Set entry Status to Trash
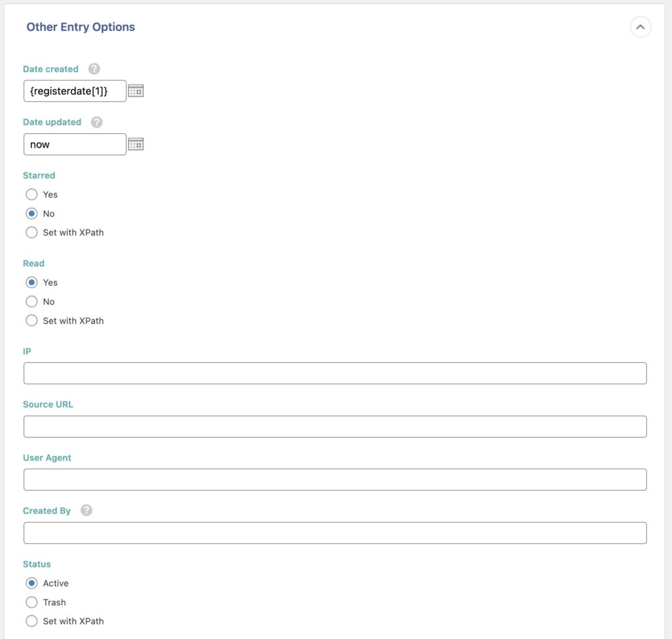Viewport: 672px width, 639px height. (x=31, y=602)
